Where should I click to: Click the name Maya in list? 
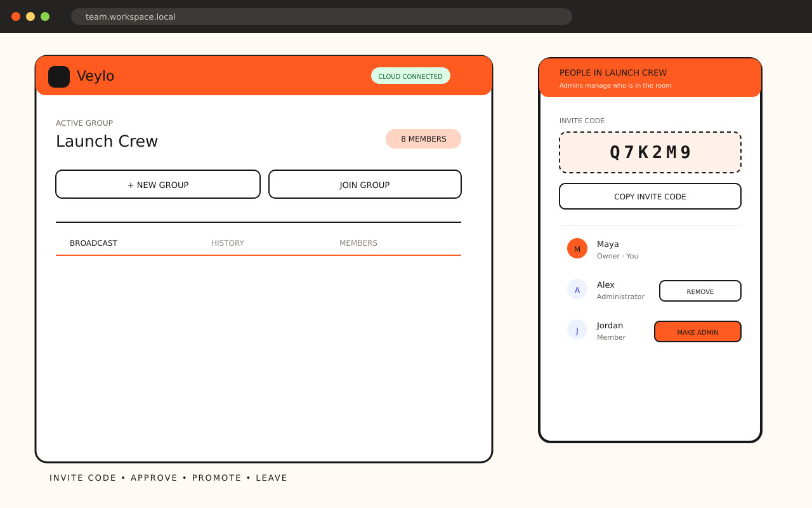608,244
